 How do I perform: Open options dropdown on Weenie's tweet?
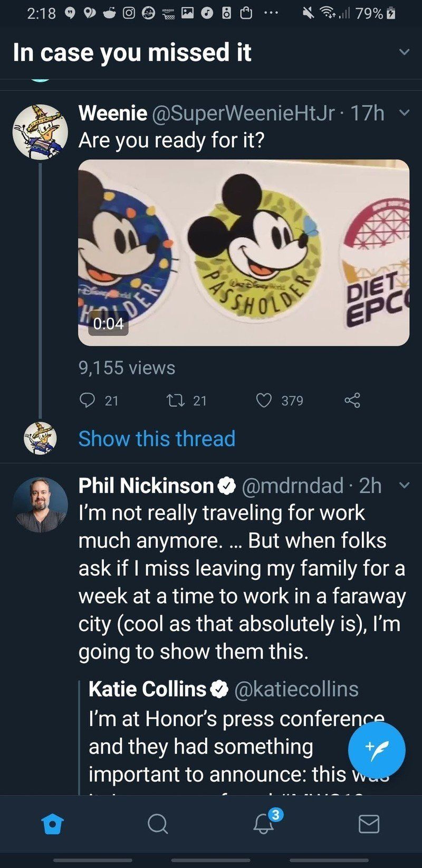point(404,113)
